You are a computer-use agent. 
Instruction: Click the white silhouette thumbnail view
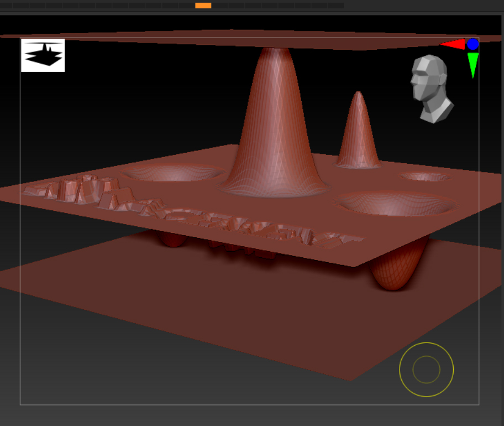pyautogui.click(x=43, y=55)
